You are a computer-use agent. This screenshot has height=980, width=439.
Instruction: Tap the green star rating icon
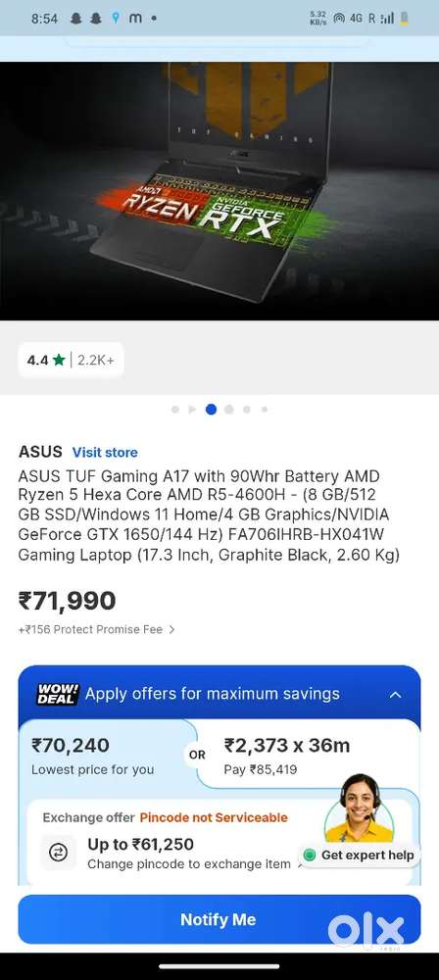(59, 360)
